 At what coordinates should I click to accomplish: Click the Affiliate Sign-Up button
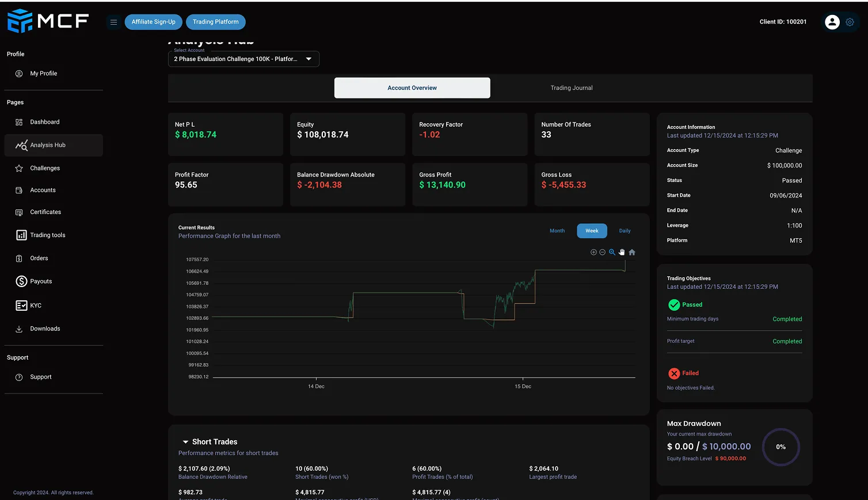153,22
